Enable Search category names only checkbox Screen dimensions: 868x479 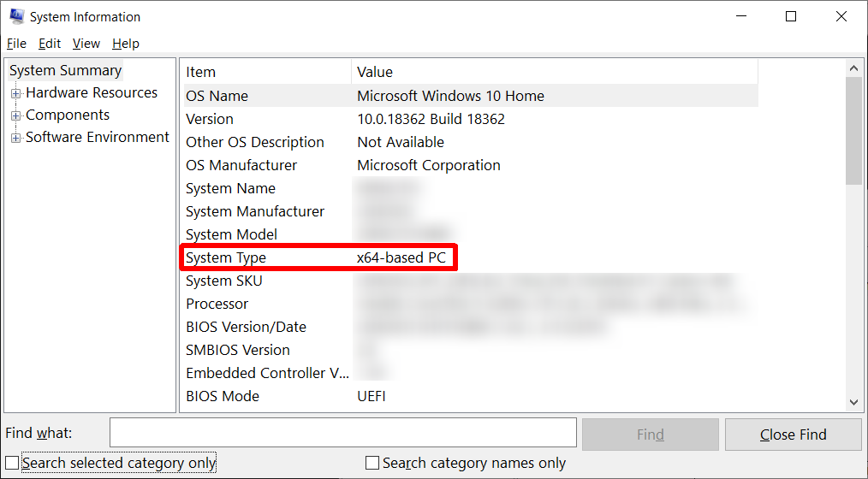(372, 463)
